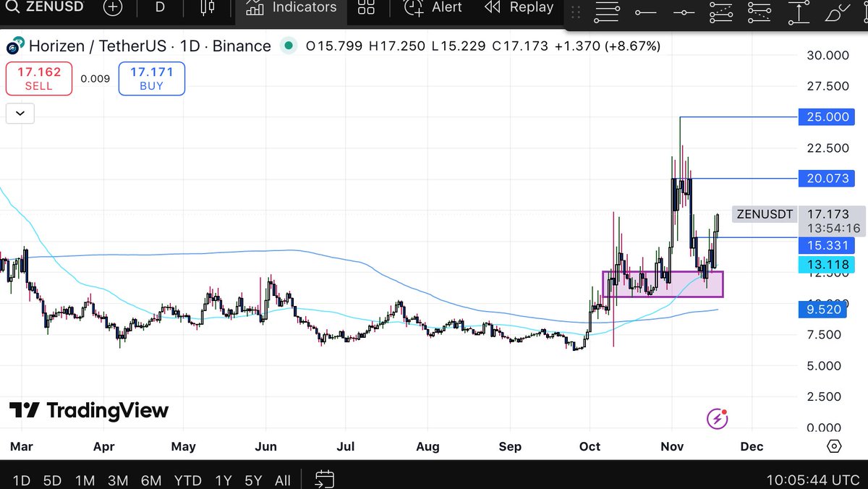Select the Fib retracement drawing tool

click(x=608, y=12)
